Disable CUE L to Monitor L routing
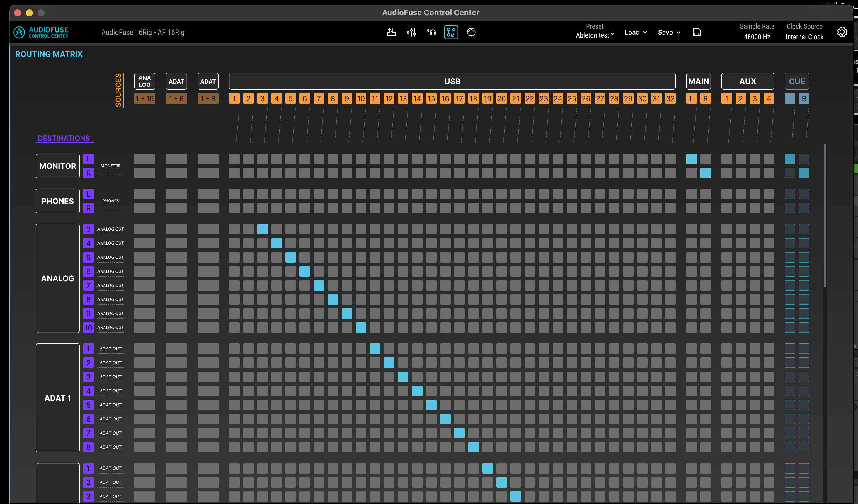This screenshot has width=858, height=504. [x=790, y=159]
